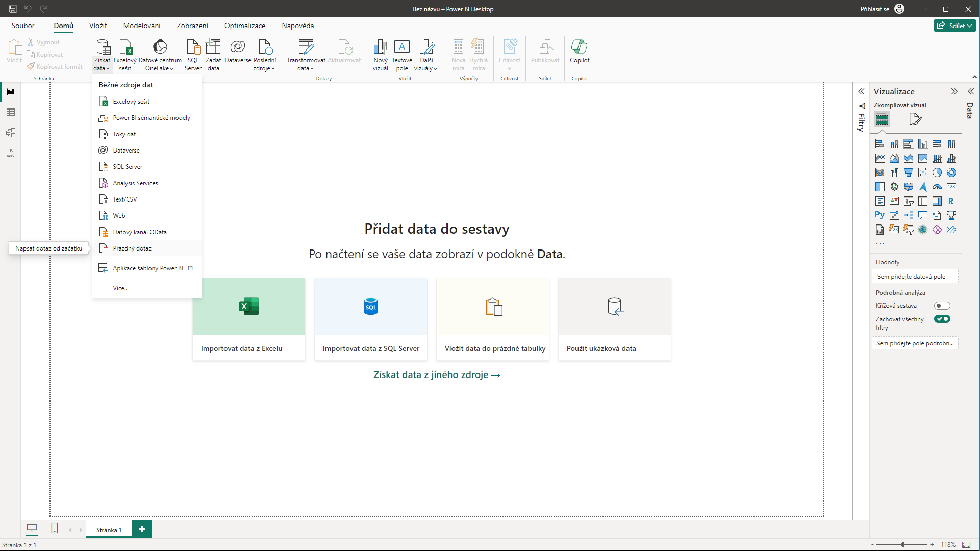Viewport: 980px width, 551px height.
Task: Click the Dataverse ribbon icon
Action: click(x=238, y=51)
